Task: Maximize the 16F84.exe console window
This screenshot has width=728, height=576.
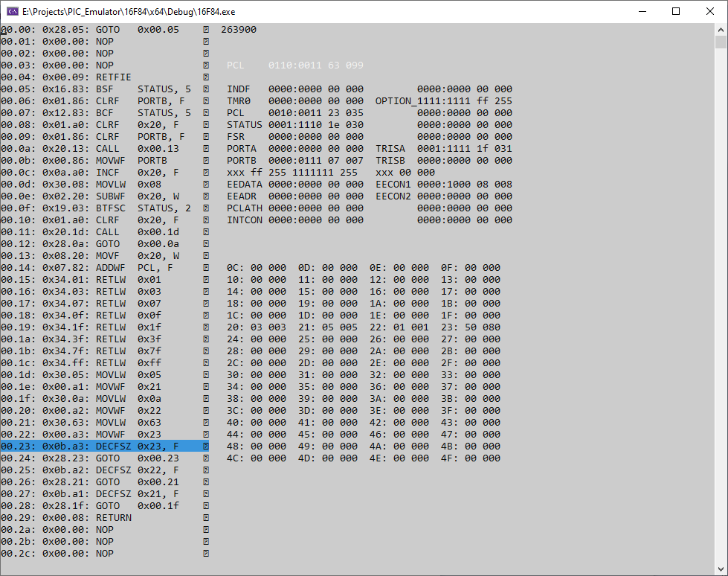Action: (x=676, y=11)
